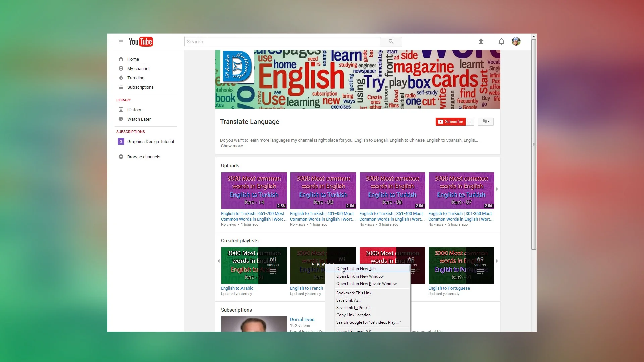
Task: Open the Derral Eves channel link
Action: click(x=302, y=319)
